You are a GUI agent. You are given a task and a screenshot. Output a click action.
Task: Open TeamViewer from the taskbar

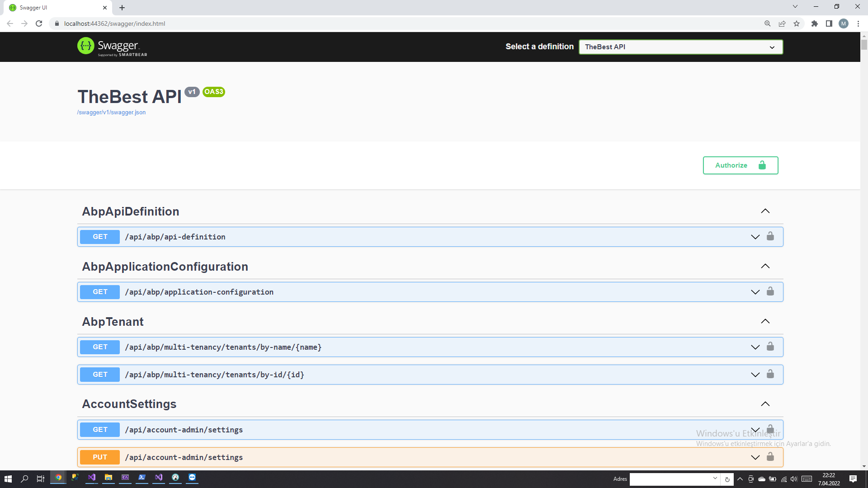(192, 478)
